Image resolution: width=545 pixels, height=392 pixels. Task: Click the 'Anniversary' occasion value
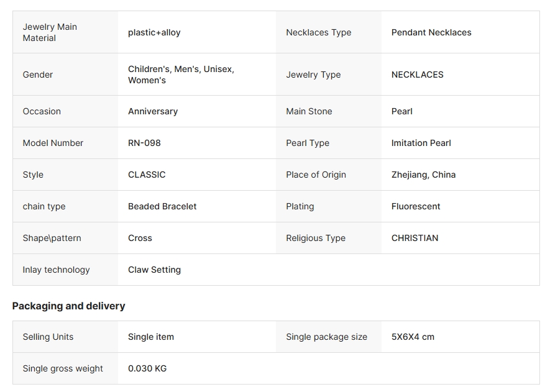coord(153,111)
